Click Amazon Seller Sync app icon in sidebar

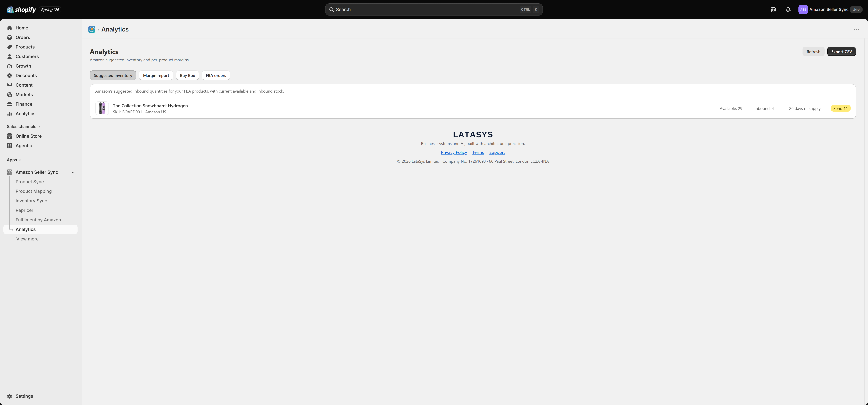[9, 172]
